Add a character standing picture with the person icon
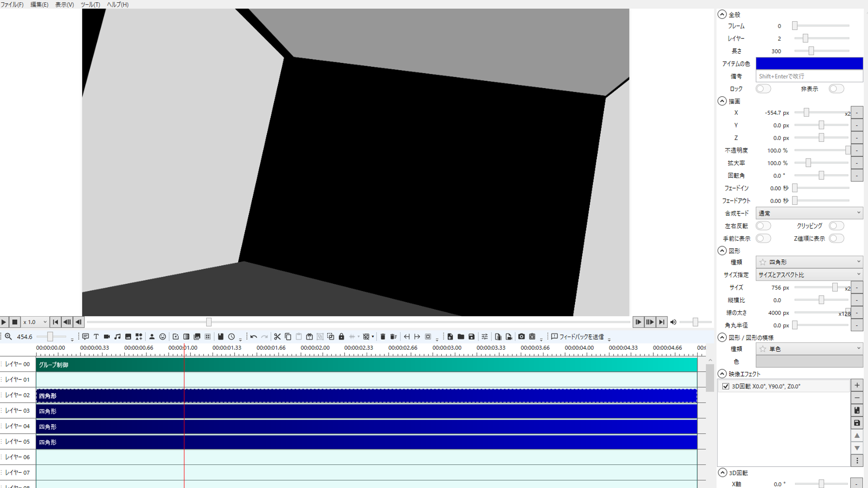The height and width of the screenshot is (488, 868). [x=152, y=337]
